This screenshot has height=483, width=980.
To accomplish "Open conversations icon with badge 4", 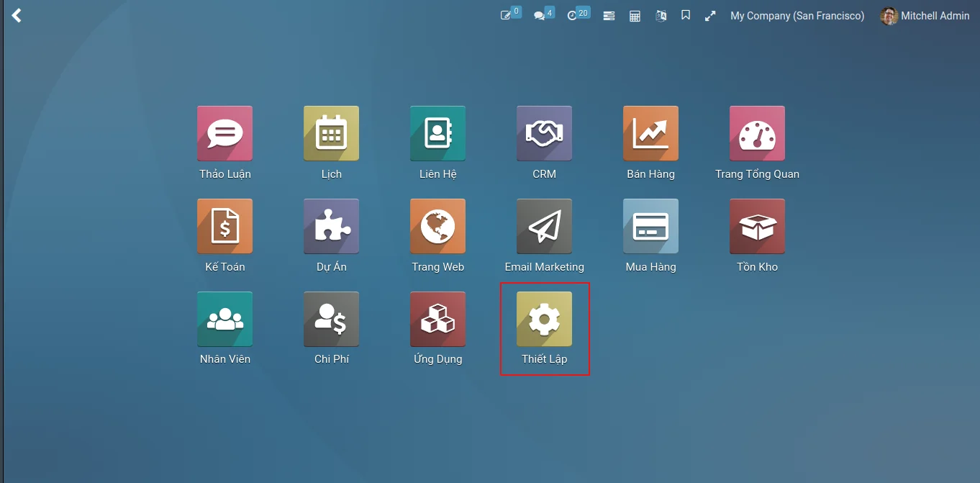I will 544,14.
